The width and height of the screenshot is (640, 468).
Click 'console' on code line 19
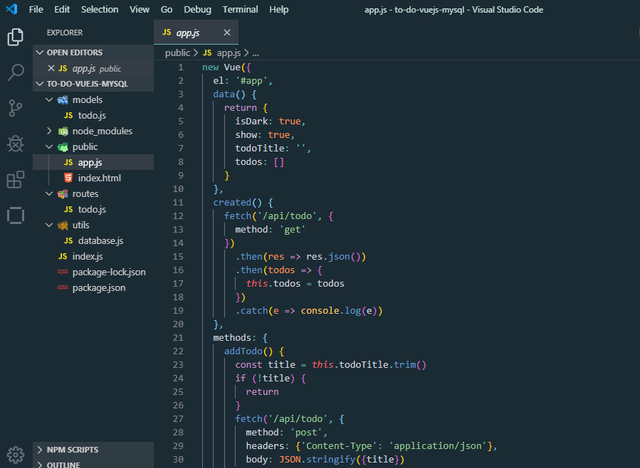320,311
